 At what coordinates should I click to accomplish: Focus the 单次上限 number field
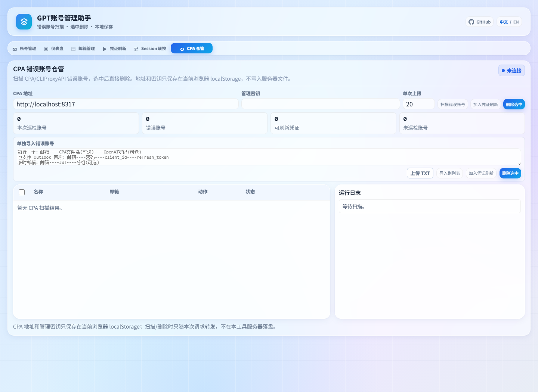coord(418,104)
